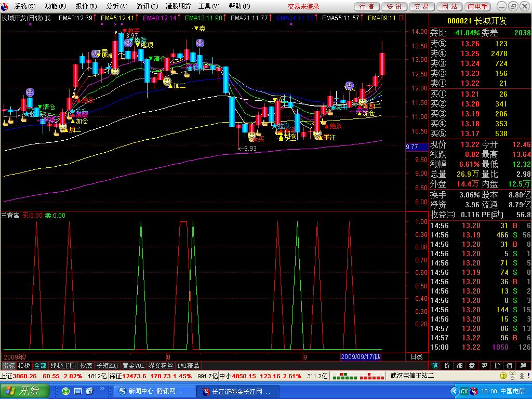532x399 pixels.
Task: Click the 卖⑤ price 13.26
Action: click(470, 44)
